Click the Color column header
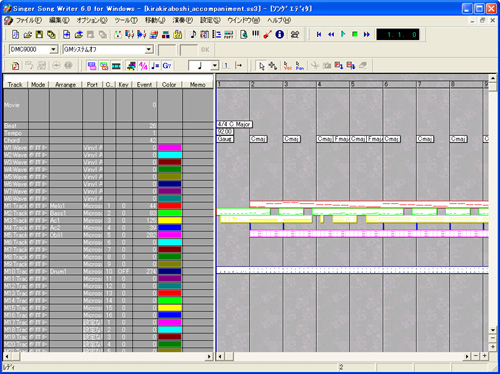The image size is (500, 374). pyautogui.click(x=169, y=85)
